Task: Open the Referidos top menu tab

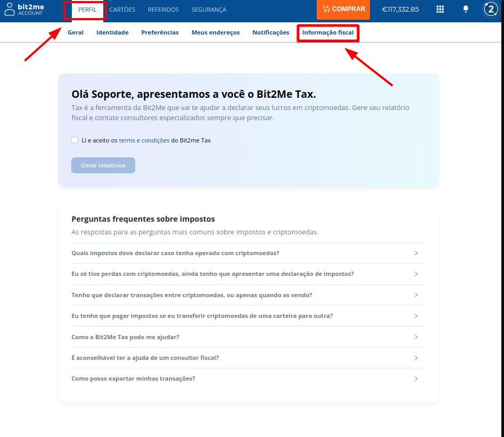Action: tap(163, 10)
